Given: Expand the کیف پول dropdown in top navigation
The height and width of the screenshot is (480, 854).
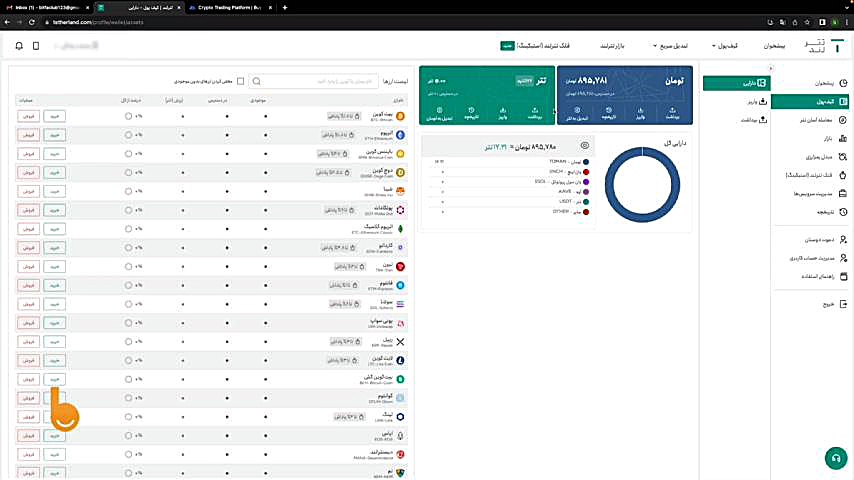Looking at the screenshot, I should [724, 46].
